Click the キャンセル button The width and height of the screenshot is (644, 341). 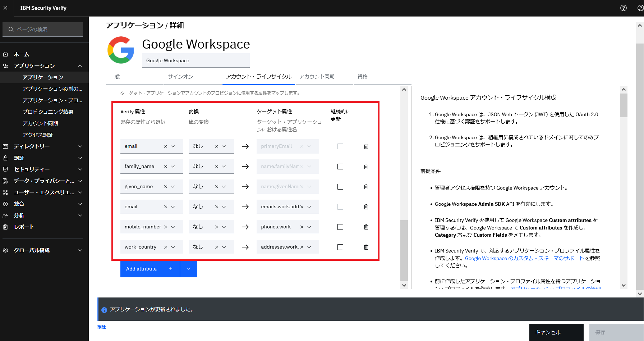coord(556,332)
